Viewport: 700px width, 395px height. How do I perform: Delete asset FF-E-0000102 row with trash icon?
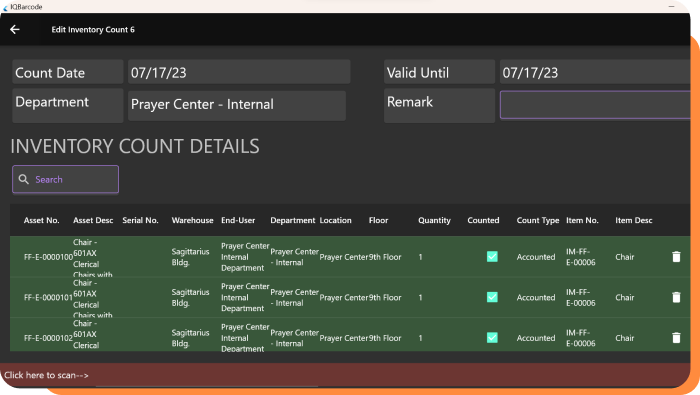click(676, 338)
